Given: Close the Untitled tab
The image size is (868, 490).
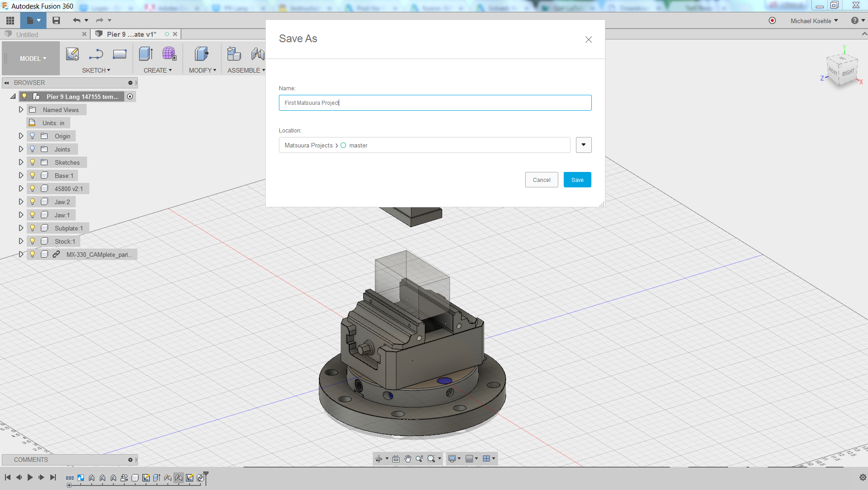Looking at the screenshot, I should (x=84, y=34).
